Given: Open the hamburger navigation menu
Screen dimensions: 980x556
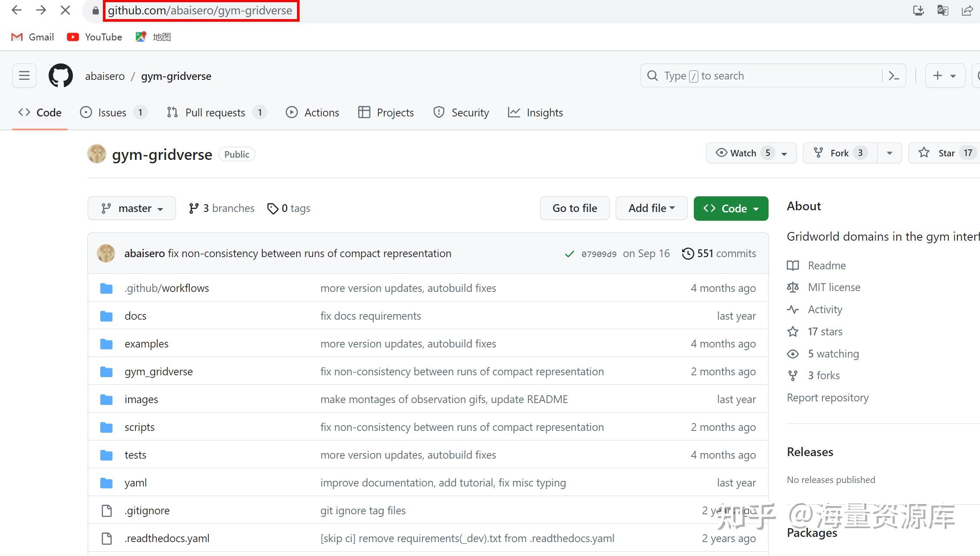Looking at the screenshot, I should 24,76.
